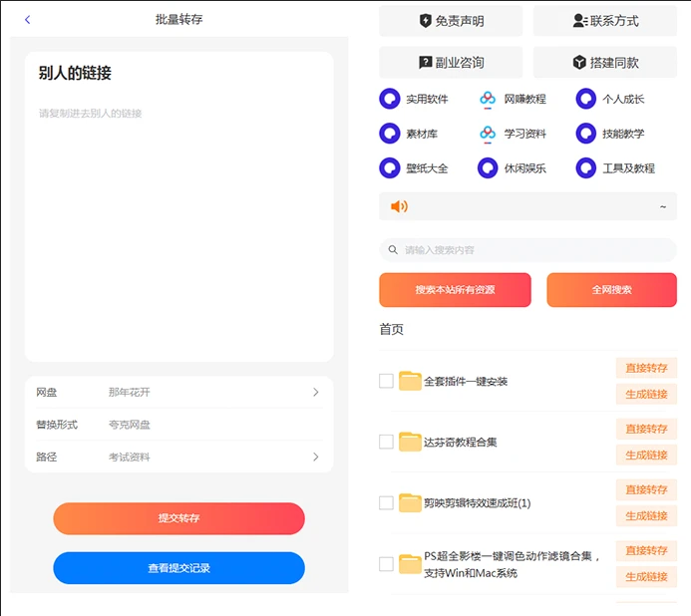The width and height of the screenshot is (691, 616).
Task: Click the back arrow in 批量转存 header
Action: (27, 19)
